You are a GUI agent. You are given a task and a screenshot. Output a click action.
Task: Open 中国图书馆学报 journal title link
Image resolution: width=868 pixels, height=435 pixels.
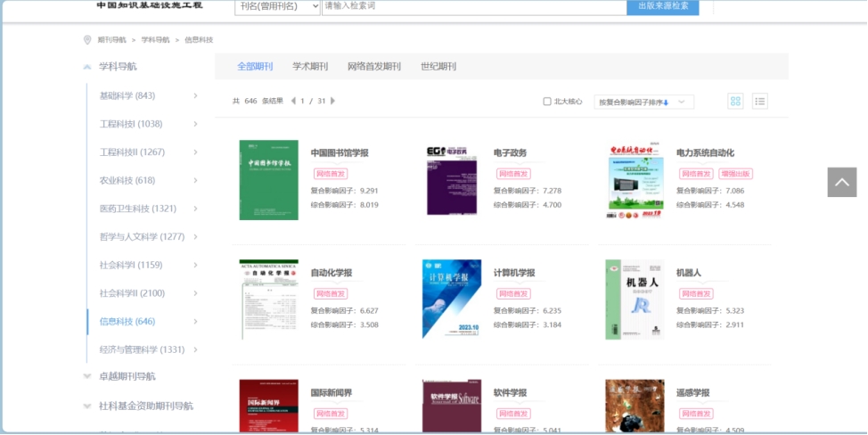[x=340, y=153]
